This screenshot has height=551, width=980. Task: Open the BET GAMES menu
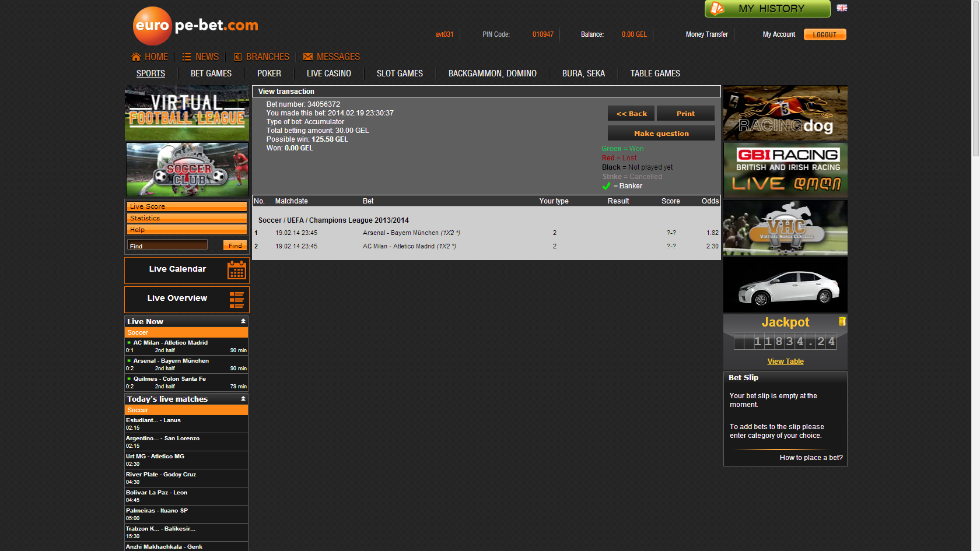(211, 73)
